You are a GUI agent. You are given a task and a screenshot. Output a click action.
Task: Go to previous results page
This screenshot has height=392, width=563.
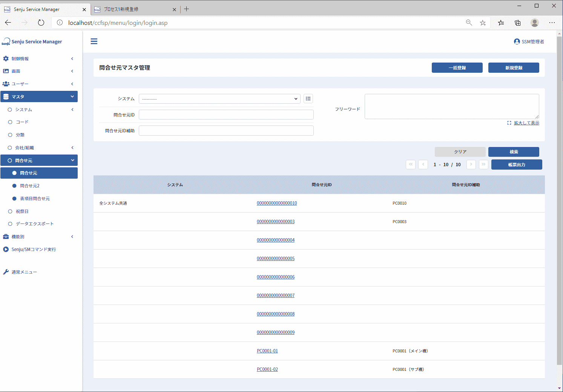tap(423, 164)
